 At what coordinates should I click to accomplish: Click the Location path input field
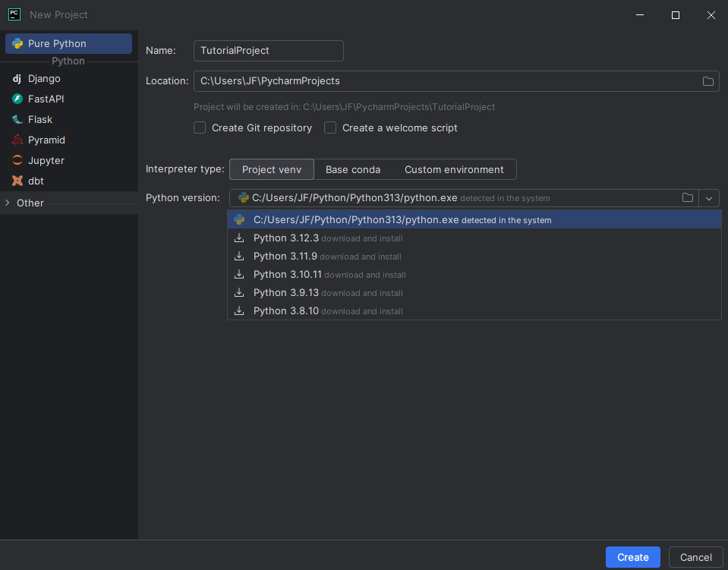456,81
